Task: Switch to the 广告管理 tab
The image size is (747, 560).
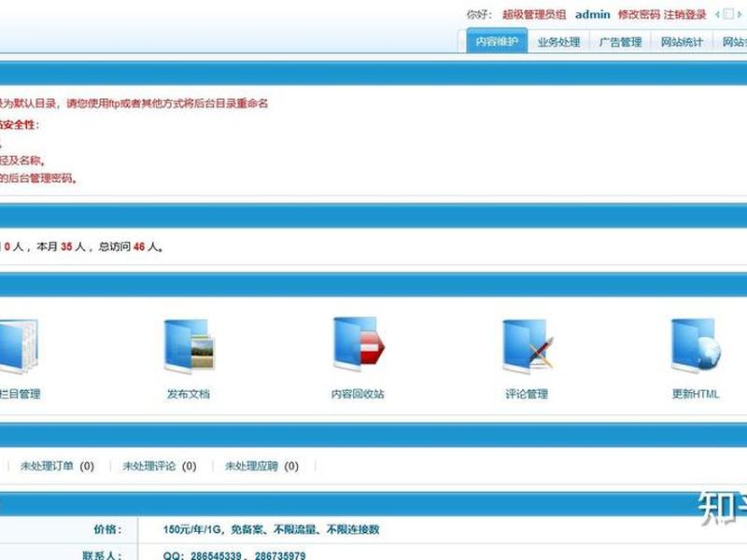Action: [620, 42]
